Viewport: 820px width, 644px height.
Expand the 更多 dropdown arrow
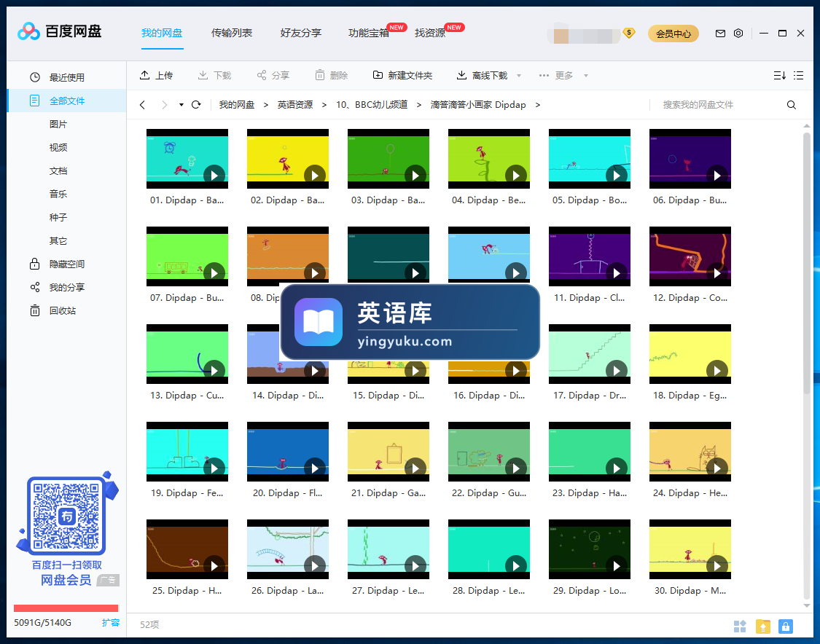point(586,76)
